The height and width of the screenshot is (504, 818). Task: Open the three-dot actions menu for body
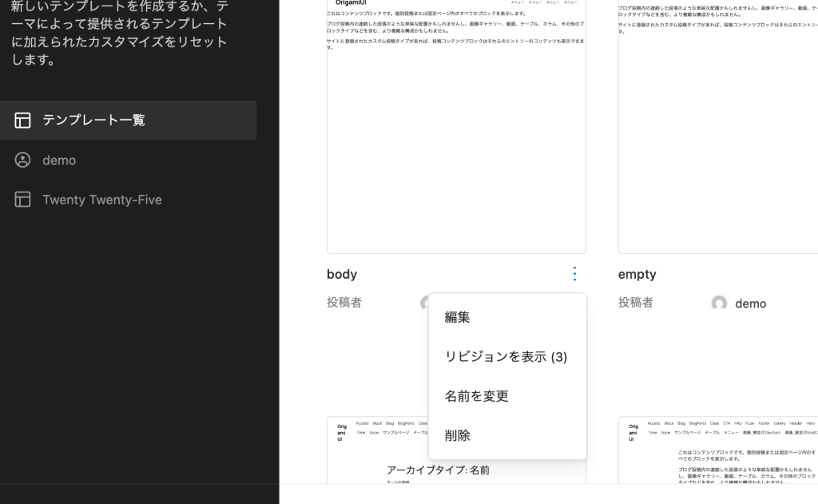coord(574,274)
